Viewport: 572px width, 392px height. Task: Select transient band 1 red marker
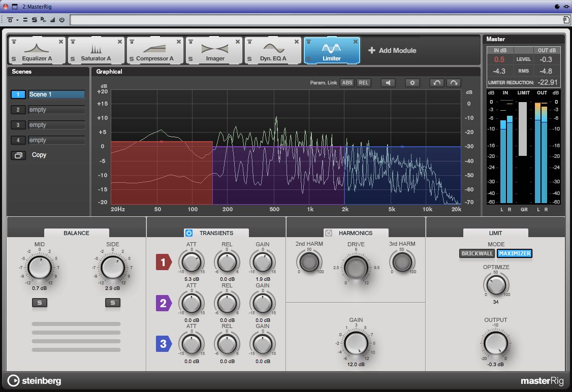coord(164,263)
